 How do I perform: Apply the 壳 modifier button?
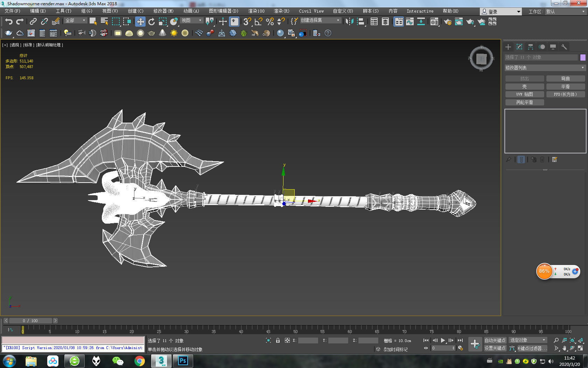[x=525, y=87]
